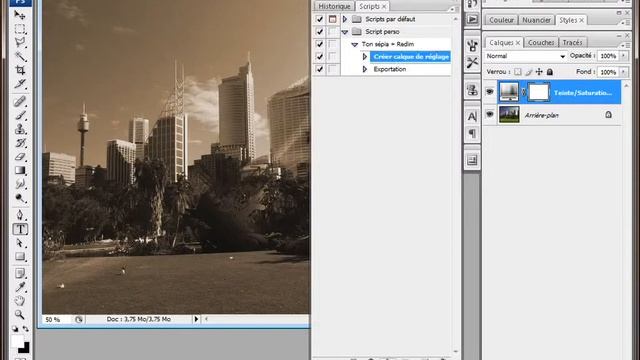Image resolution: width=640 pixels, height=360 pixels.
Task: Switch to the Tracés tab
Action: click(572, 42)
